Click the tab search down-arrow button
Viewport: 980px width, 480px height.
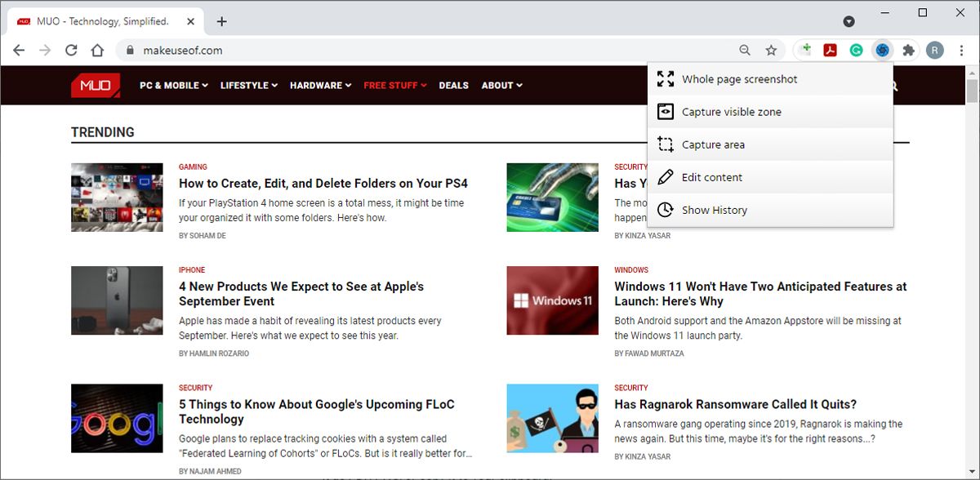(x=849, y=21)
